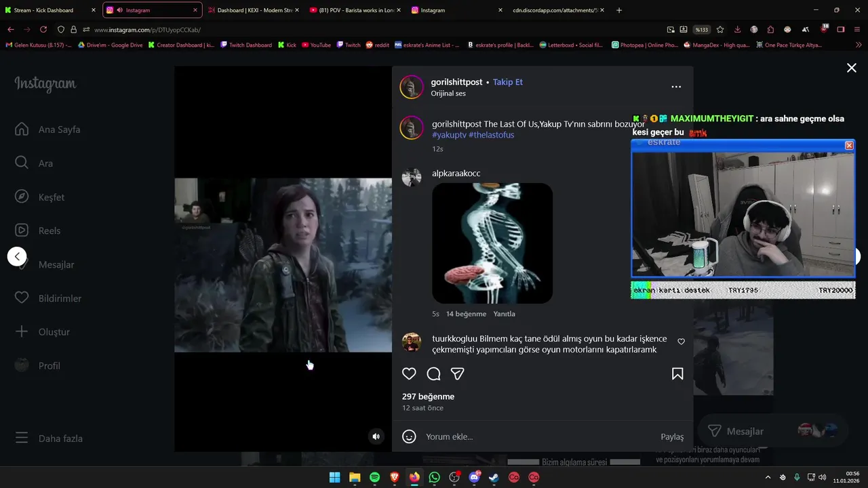Image resolution: width=868 pixels, height=488 pixels.
Task: Switch to Dashboard KEXI tab
Action: click(x=252, y=10)
